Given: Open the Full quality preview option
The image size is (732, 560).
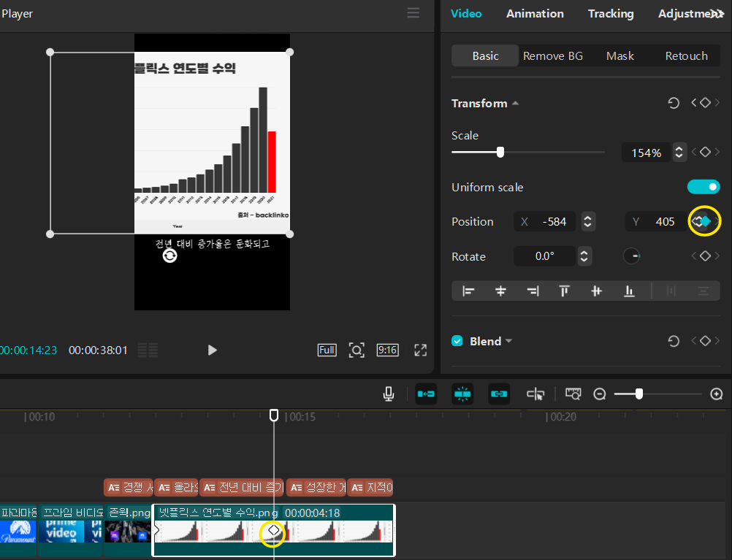Looking at the screenshot, I should [x=327, y=350].
